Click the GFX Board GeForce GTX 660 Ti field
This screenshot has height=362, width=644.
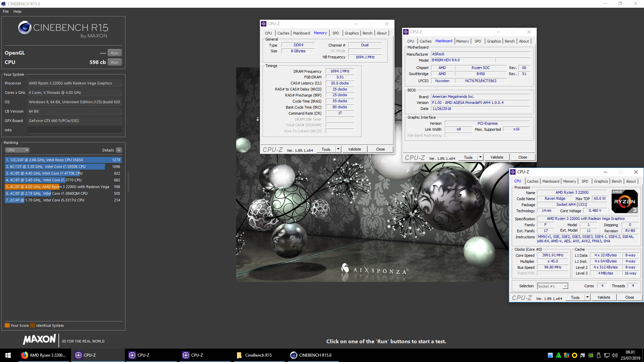coord(74,121)
